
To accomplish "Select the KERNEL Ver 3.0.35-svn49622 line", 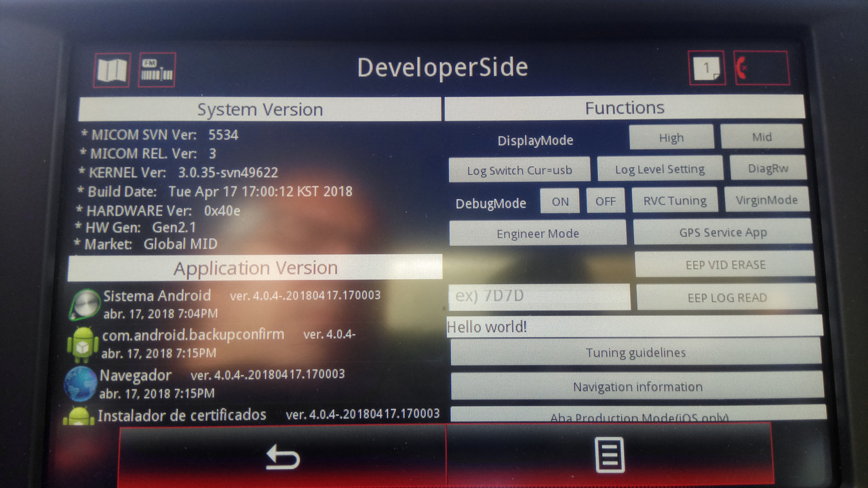I will (x=178, y=172).
